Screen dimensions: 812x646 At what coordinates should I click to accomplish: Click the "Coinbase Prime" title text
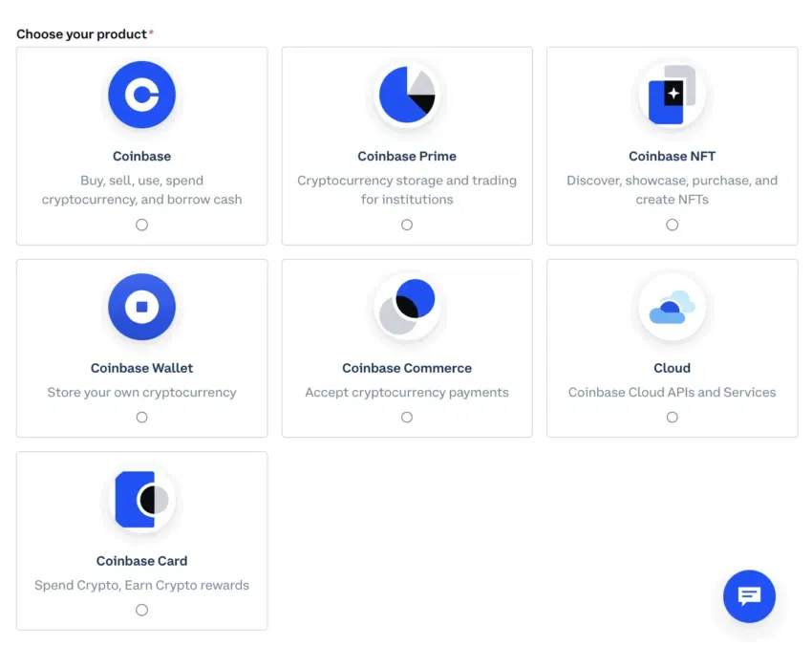click(x=407, y=157)
